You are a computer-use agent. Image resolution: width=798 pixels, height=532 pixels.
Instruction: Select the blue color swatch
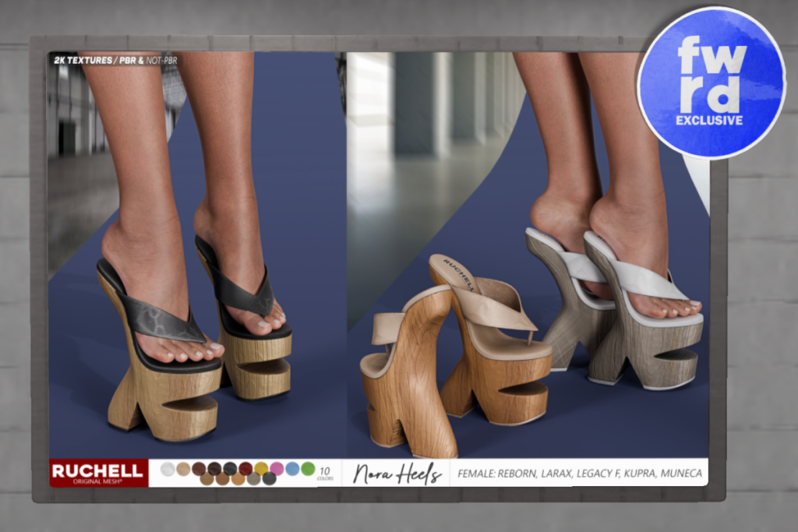292,468
